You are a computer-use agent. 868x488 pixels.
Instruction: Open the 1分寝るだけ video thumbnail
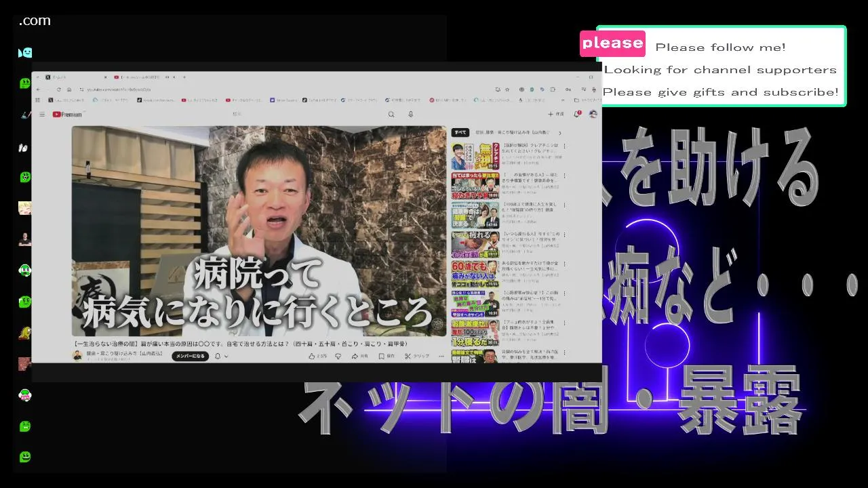coord(475,332)
